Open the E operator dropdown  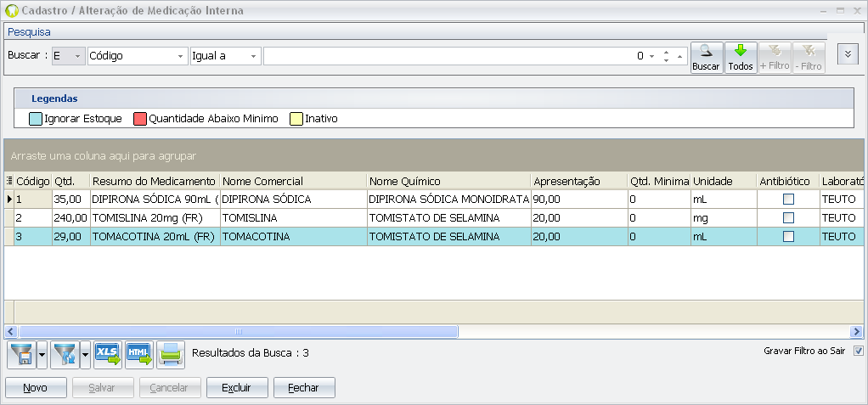[x=77, y=56]
